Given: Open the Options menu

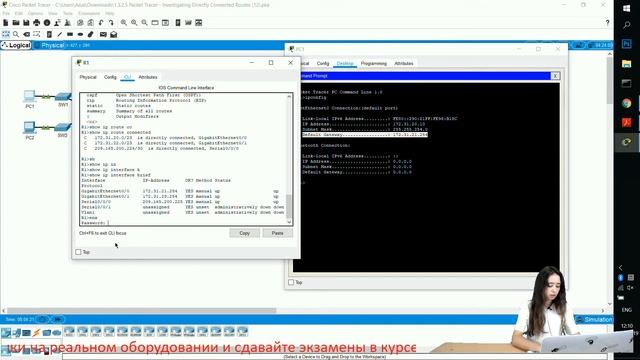Looking at the screenshot, I should pyautogui.click(x=36, y=13).
